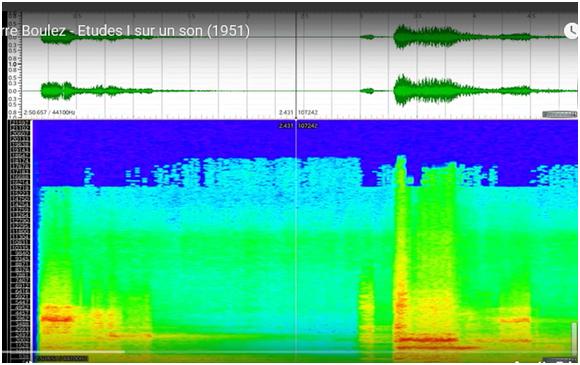Click the cursor position readout atop the spectrogram
The height and width of the screenshot is (365, 580).
coord(298,126)
